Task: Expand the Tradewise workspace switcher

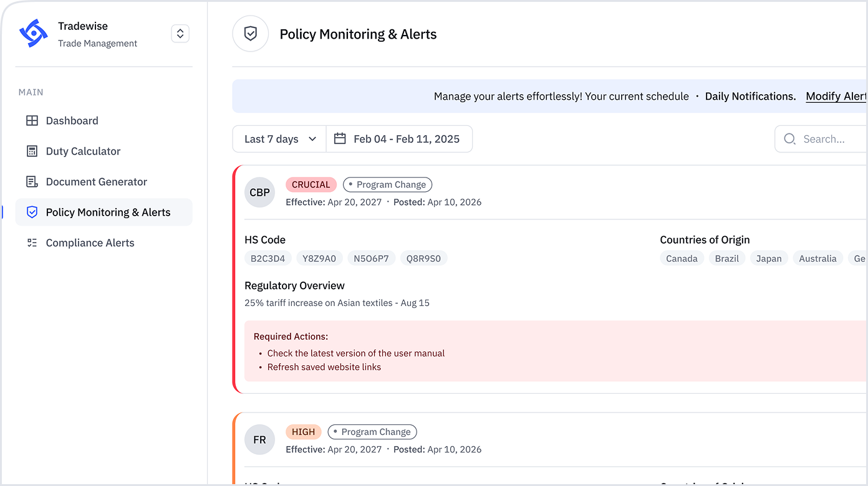Action: click(x=180, y=34)
